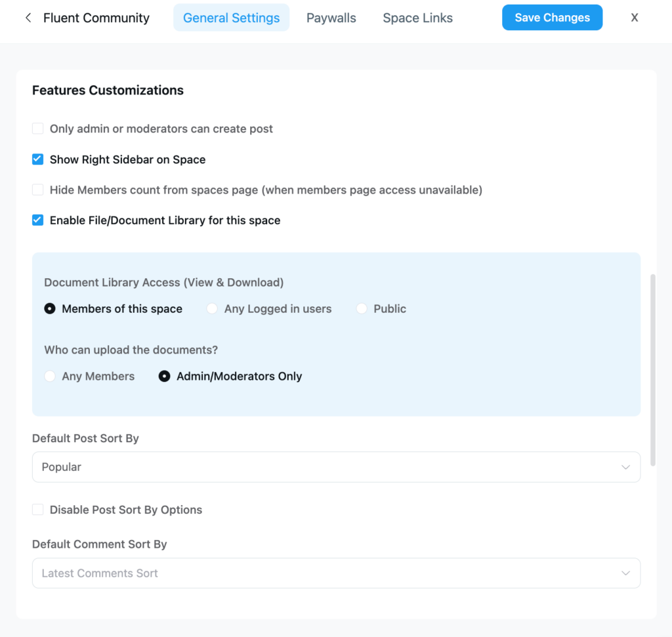Select the General Settings tab
Screen dimensions: 672x637
pos(231,18)
